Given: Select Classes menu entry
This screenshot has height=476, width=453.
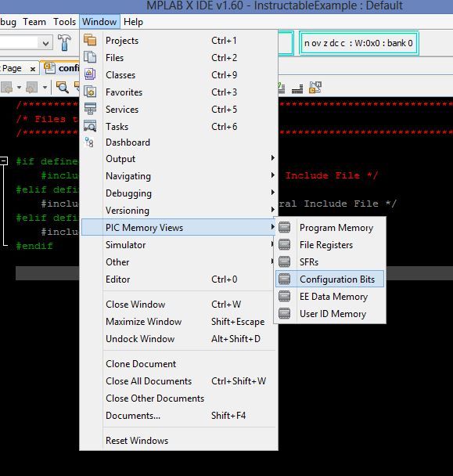Looking at the screenshot, I should pos(179,74).
